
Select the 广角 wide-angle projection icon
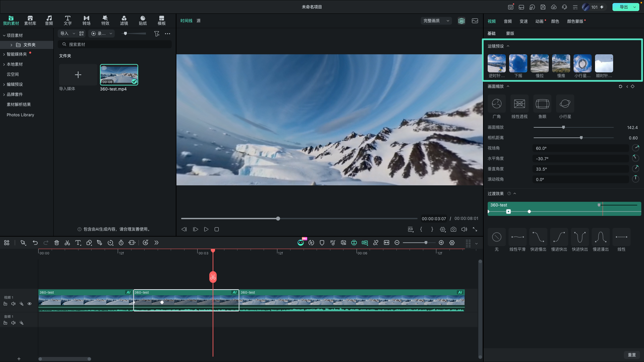tap(497, 104)
